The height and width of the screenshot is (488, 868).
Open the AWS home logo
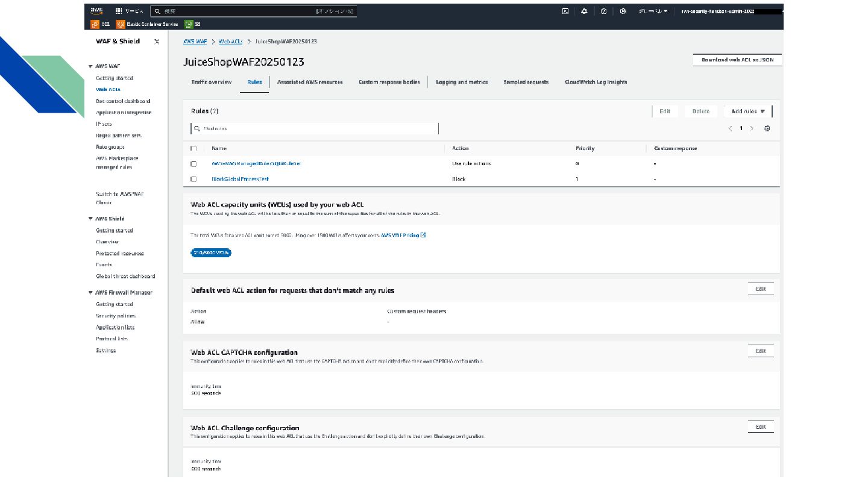pos(96,11)
